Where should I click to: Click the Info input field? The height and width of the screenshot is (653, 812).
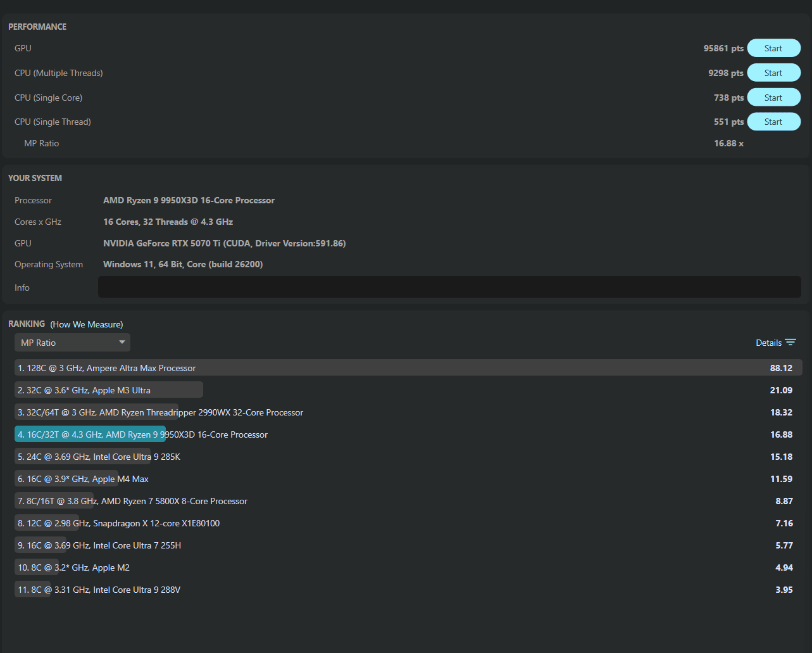pyautogui.click(x=449, y=287)
